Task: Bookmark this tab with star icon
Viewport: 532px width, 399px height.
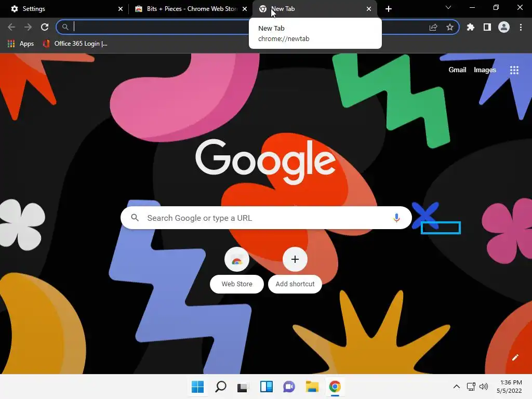Action: click(449, 27)
